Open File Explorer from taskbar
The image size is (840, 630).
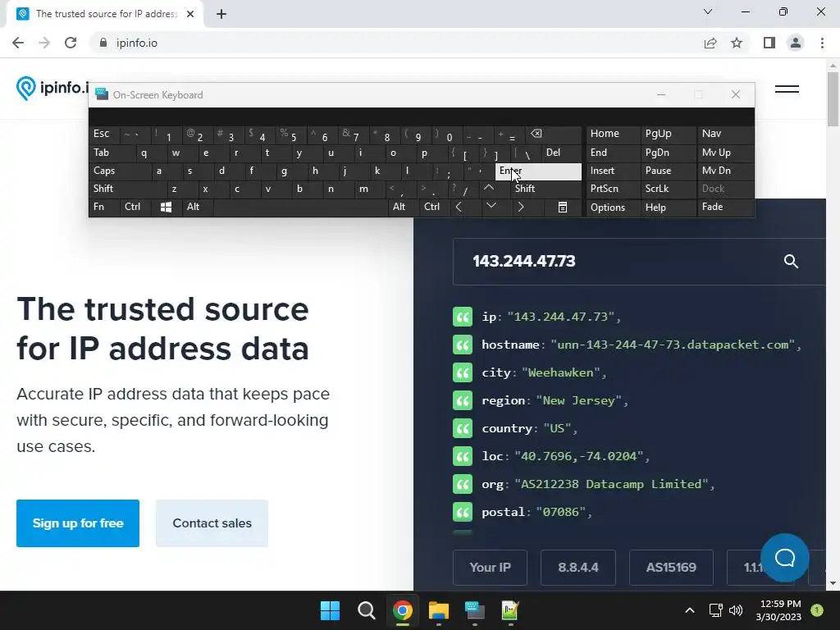[438, 610]
